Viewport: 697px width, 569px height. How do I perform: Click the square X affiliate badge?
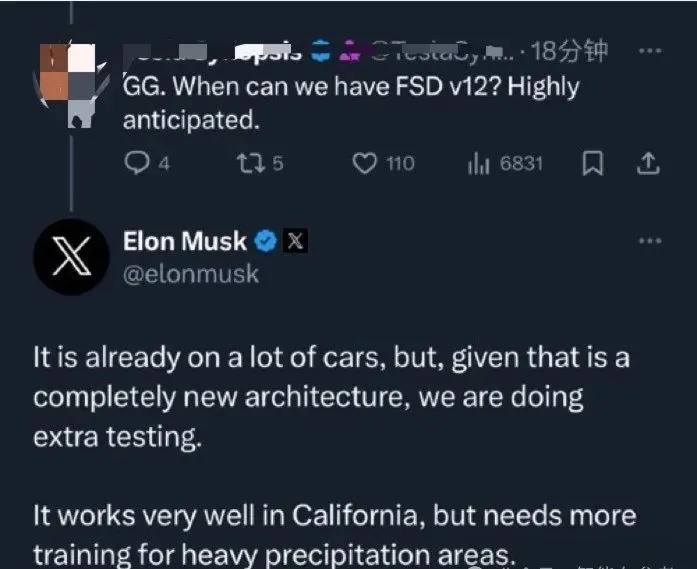296,241
